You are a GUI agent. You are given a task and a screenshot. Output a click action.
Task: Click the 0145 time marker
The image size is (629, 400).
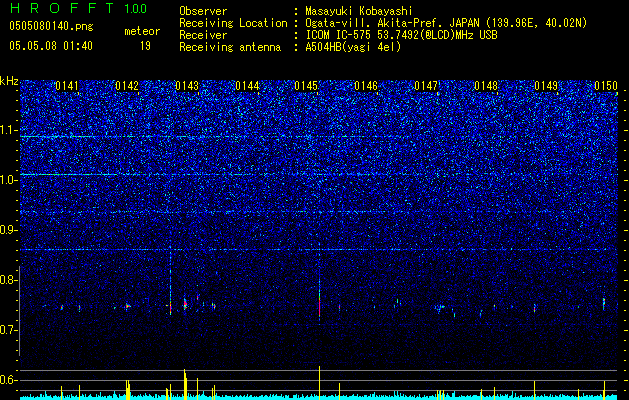[x=306, y=86]
